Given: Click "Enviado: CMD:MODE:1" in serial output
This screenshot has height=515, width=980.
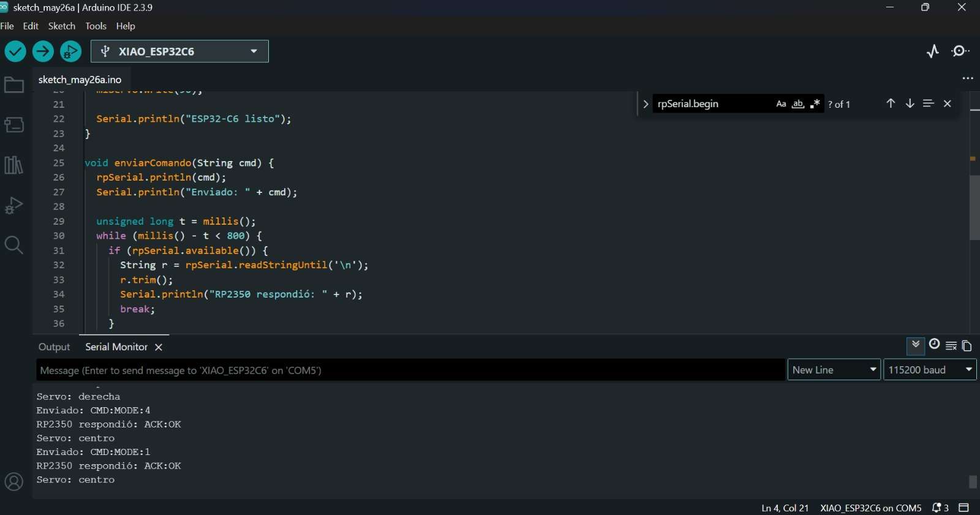Looking at the screenshot, I should [x=93, y=452].
